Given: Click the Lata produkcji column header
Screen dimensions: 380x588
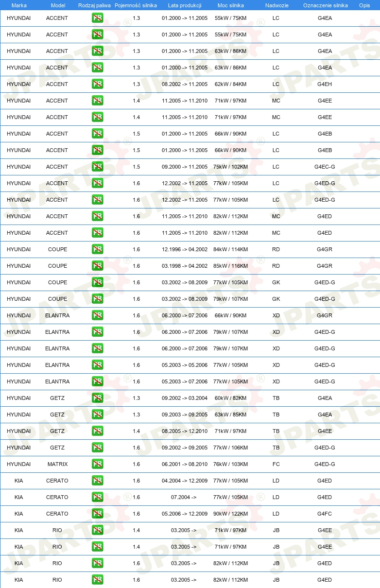Looking at the screenshot, I should (185, 5).
